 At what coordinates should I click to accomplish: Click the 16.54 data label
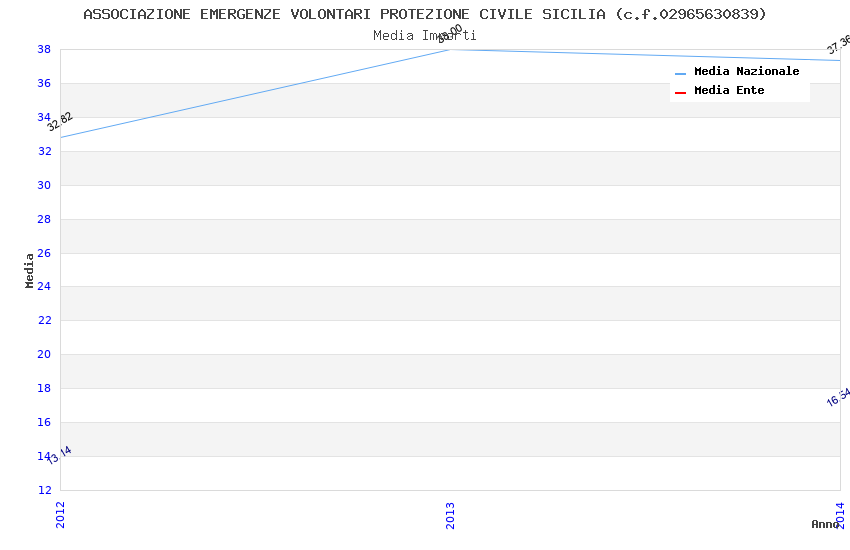point(838,397)
